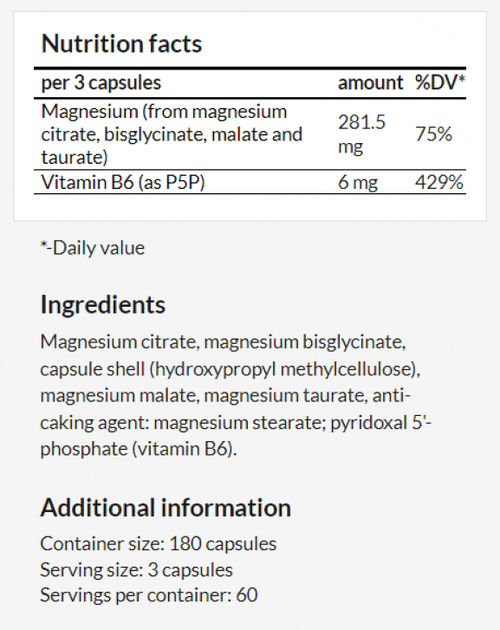
Task: Click the 'amount' column header
Action: click(x=370, y=83)
